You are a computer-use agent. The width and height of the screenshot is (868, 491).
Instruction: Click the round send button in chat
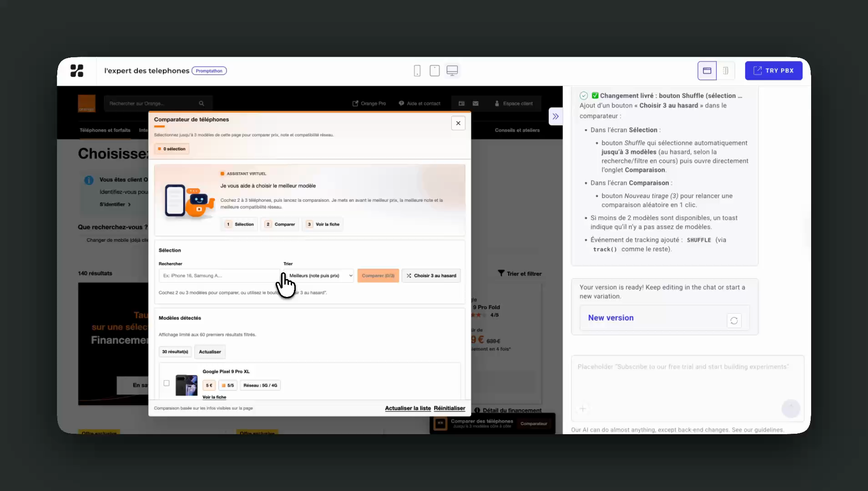(x=791, y=408)
